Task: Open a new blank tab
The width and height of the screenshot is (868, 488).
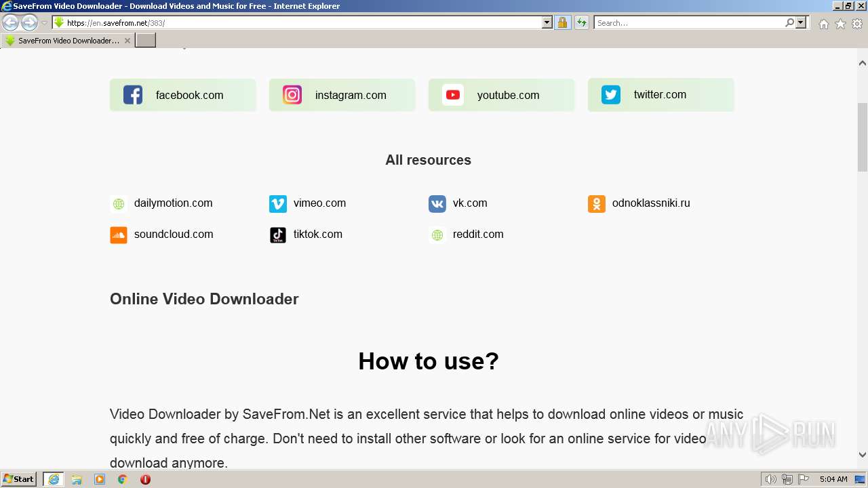Action: click(x=146, y=41)
